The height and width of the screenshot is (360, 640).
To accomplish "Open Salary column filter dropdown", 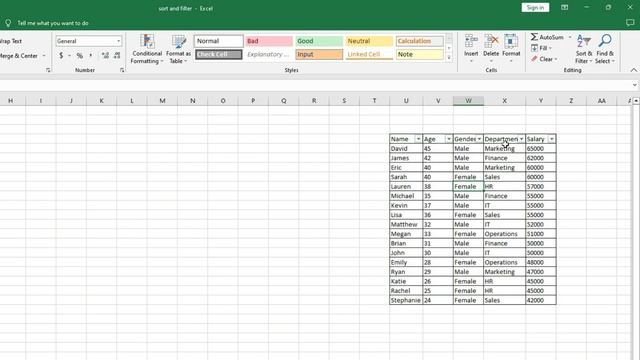I will pyautogui.click(x=552, y=139).
